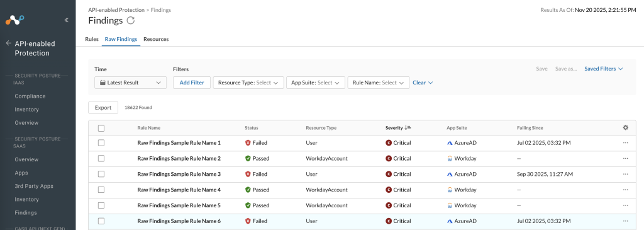Select all rows with header checkbox
The height and width of the screenshot is (230, 644).
coord(101,129)
